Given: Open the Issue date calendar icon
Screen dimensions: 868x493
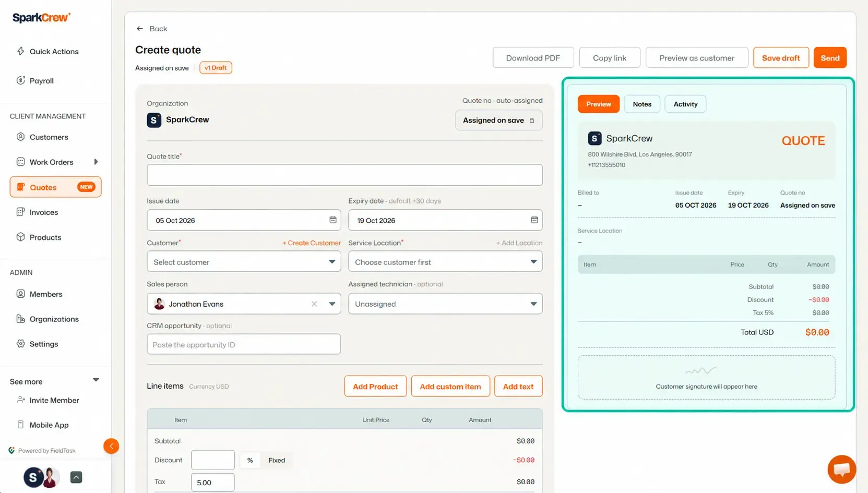Looking at the screenshot, I should coord(332,220).
